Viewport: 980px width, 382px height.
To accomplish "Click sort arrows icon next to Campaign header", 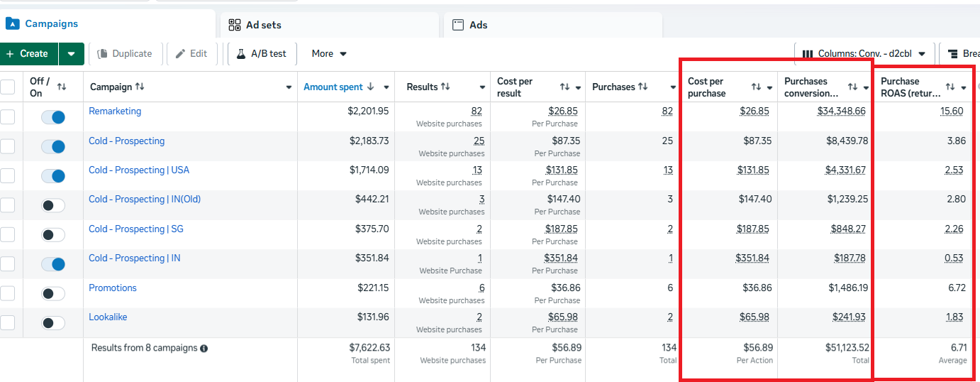I will (x=140, y=87).
